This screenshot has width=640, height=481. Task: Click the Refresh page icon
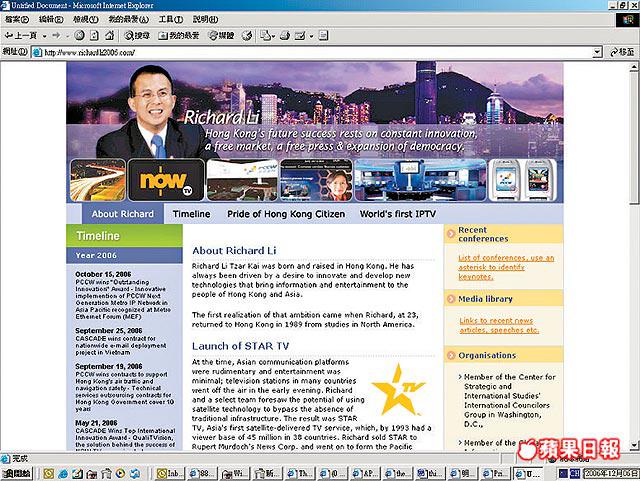93,35
